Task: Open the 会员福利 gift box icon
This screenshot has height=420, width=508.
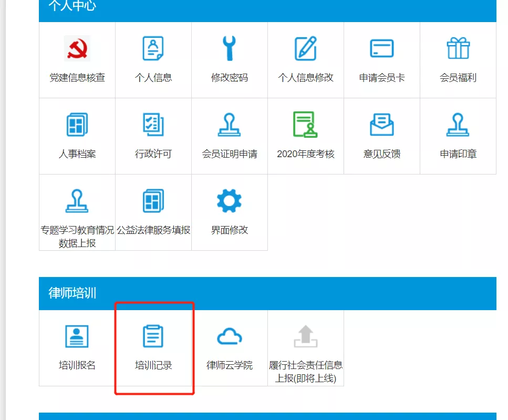Action: click(458, 49)
